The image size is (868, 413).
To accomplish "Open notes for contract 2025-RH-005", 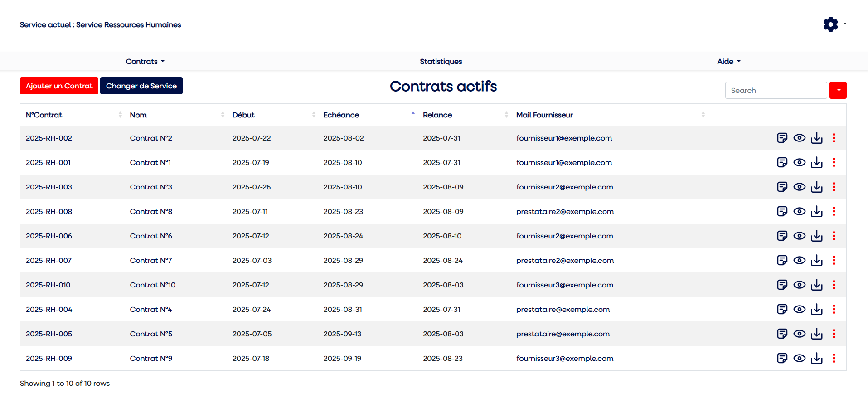I will coord(782,334).
